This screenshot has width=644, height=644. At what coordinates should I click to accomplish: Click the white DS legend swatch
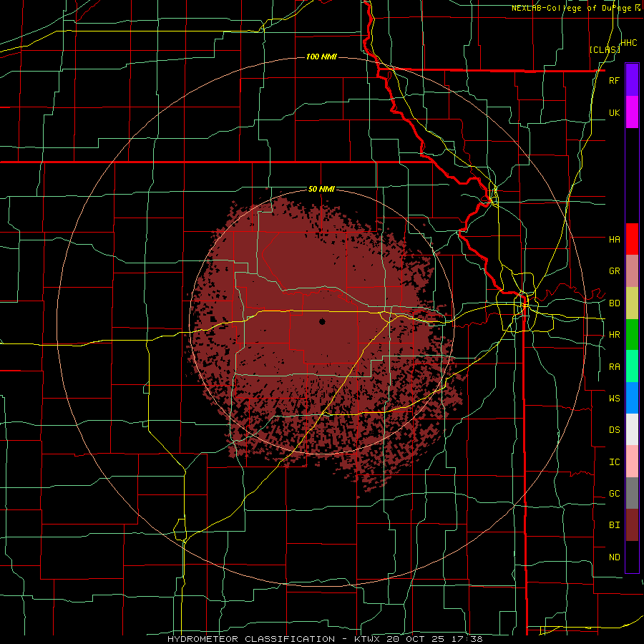click(x=632, y=429)
